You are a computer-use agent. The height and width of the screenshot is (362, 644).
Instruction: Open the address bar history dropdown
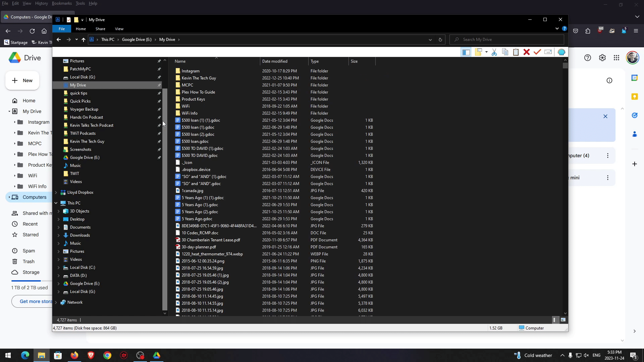click(430, 40)
